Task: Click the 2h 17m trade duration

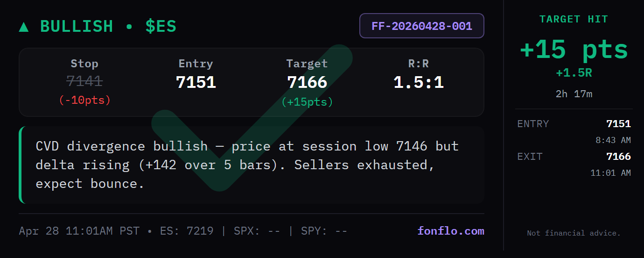Action: coord(574,94)
